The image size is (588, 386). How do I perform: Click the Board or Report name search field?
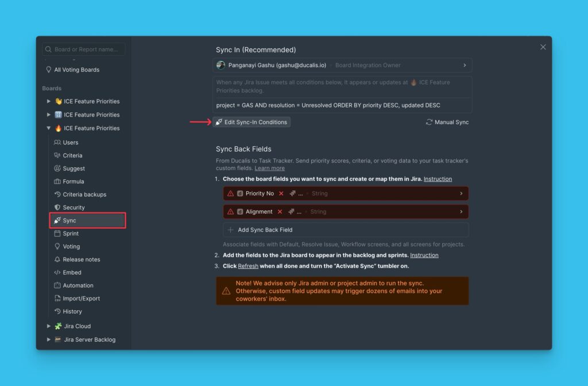coord(83,49)
